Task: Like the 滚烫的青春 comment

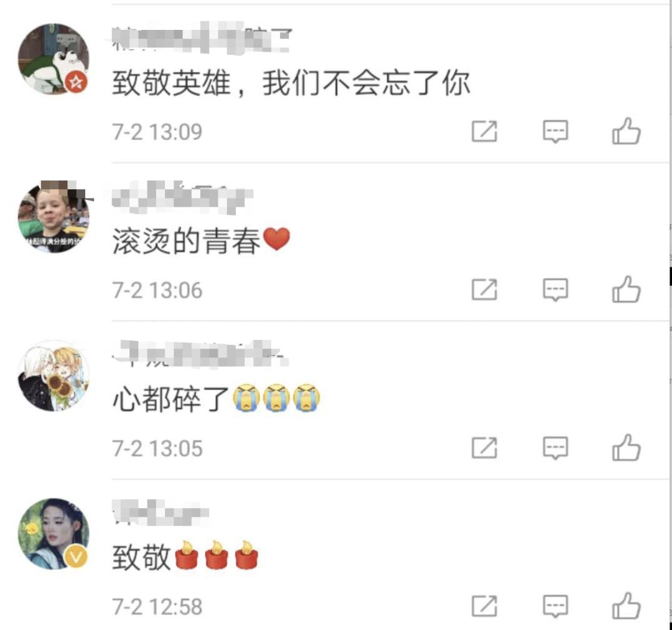Action: point(626,289)
